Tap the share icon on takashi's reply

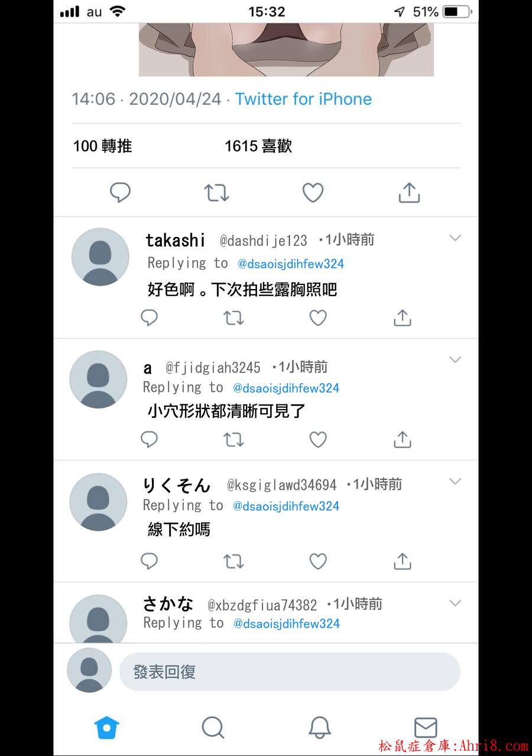point(402,318)
